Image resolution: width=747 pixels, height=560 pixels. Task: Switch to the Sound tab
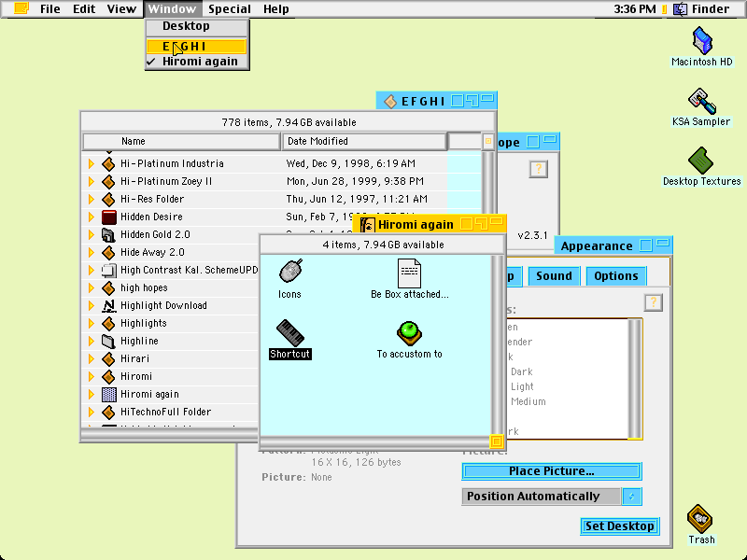point(554,276)
